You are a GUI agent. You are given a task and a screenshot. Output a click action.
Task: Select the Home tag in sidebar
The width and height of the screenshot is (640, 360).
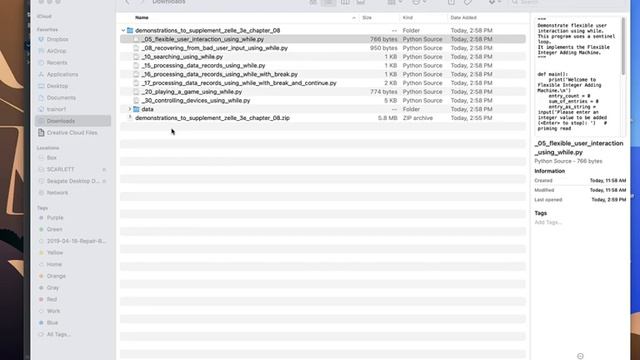pos(54,264)
